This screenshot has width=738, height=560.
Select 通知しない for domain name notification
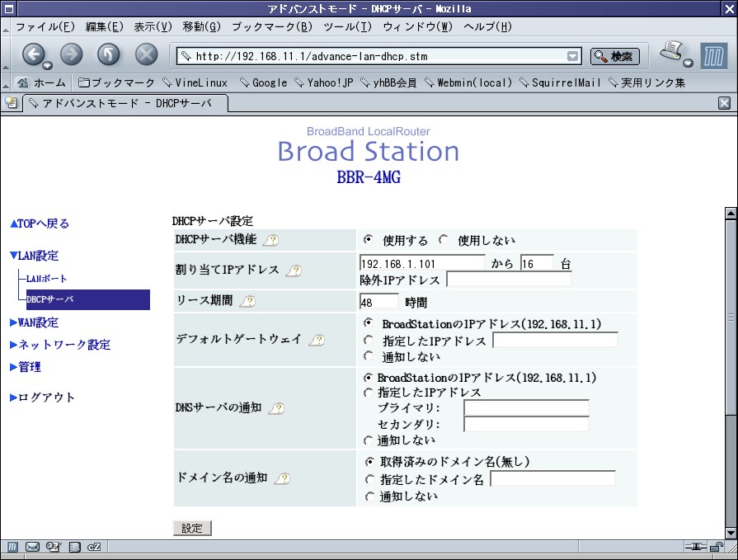[370, 496]
